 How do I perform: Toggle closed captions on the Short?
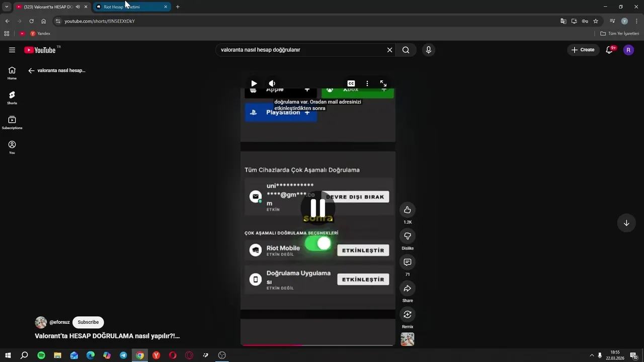coord(351,83)
